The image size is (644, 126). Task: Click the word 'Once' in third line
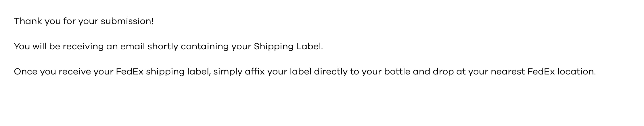click(x=26, y=71)
